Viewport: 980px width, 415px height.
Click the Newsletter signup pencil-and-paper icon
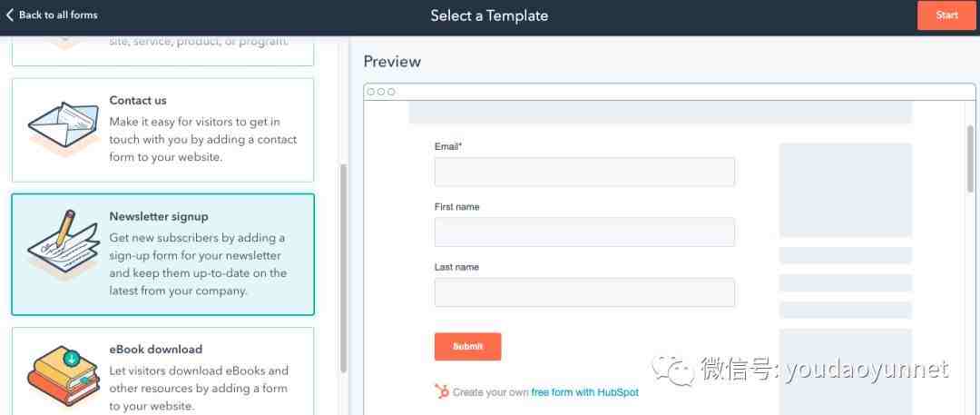64,243
